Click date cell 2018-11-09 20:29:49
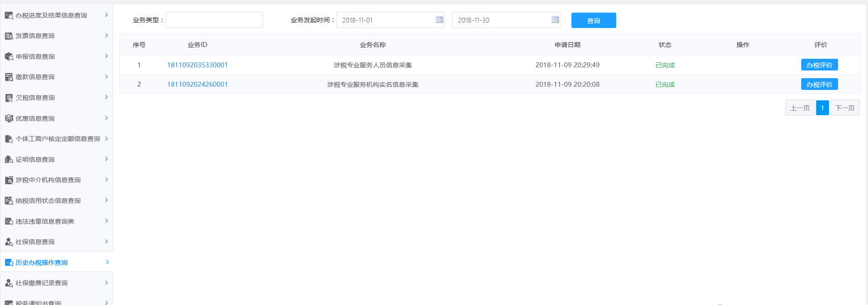This screenshot has width=868, height=305. 567,65
